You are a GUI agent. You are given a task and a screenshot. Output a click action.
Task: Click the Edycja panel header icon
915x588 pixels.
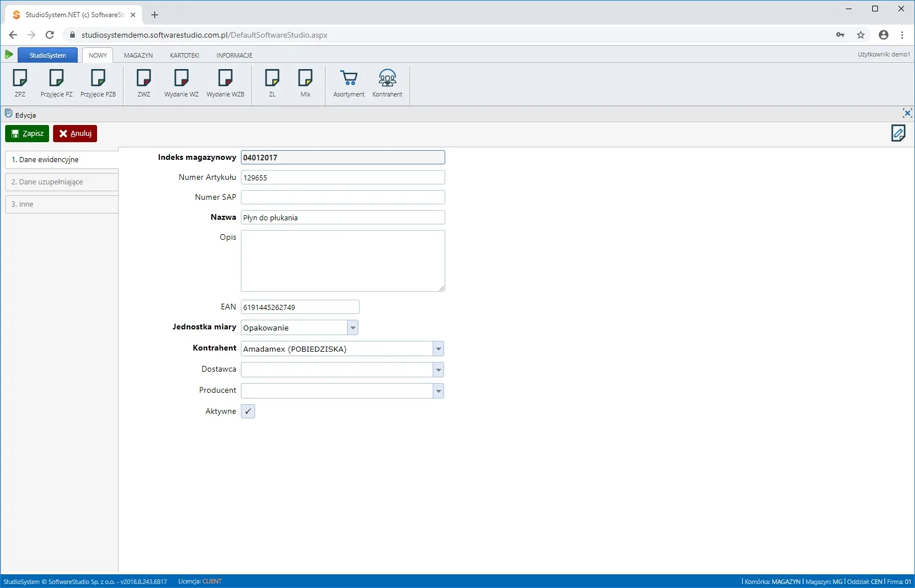pos(9,114)
